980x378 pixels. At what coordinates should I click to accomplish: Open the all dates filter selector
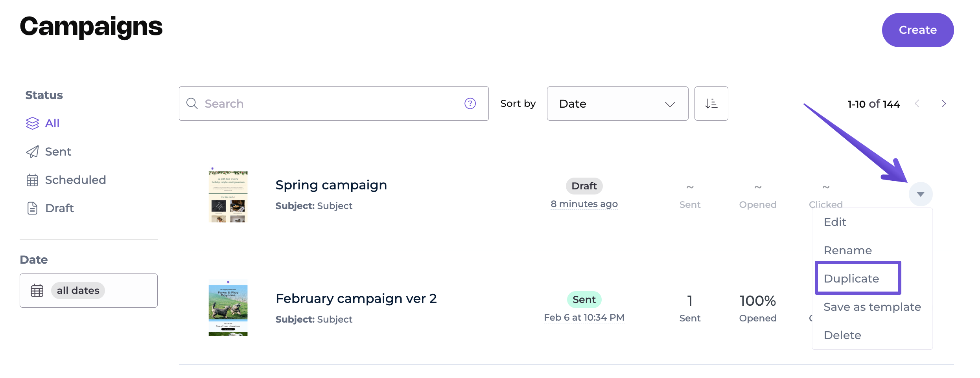(x=78, y=291)
